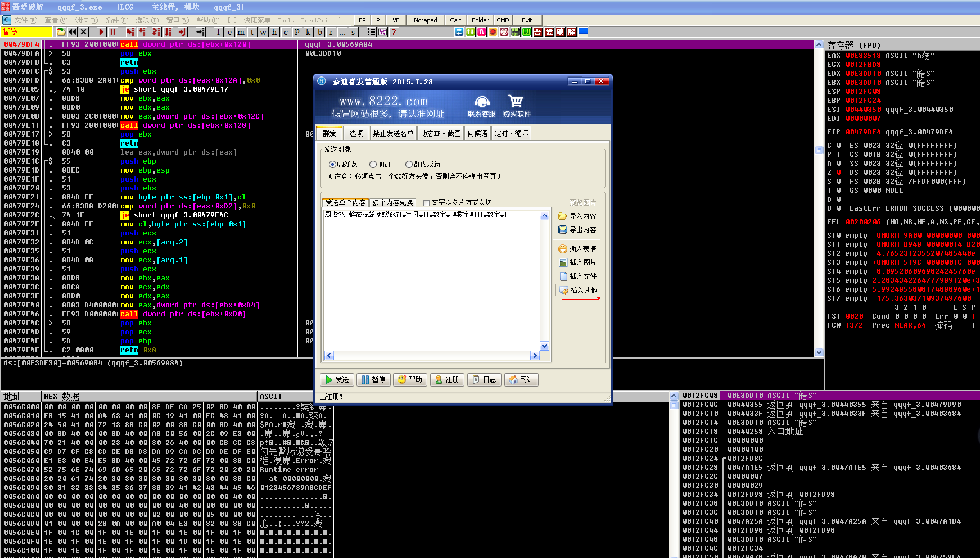Switch to the 选项 tab in the dialog
The width and height of the screenshot is (980, 558).
pos(356,134)
